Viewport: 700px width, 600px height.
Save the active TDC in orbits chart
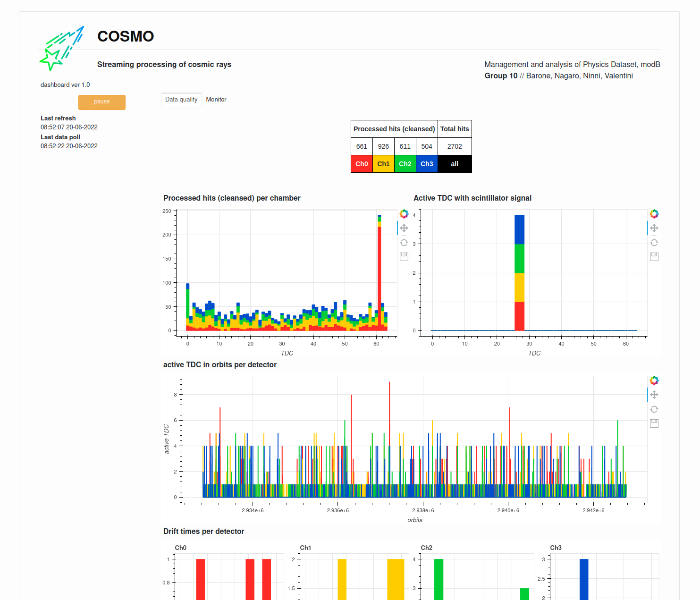coord(654,423)
